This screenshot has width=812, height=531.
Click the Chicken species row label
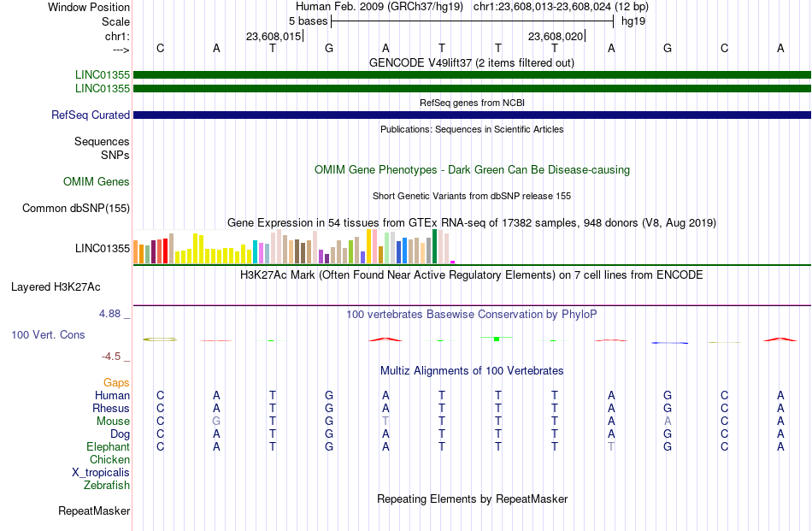(109, 460)
